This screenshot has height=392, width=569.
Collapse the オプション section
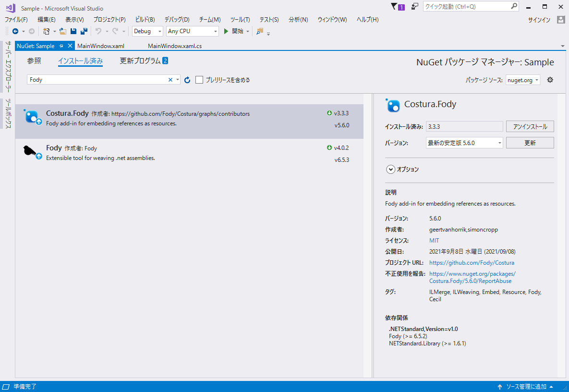[x=390, y=169]
